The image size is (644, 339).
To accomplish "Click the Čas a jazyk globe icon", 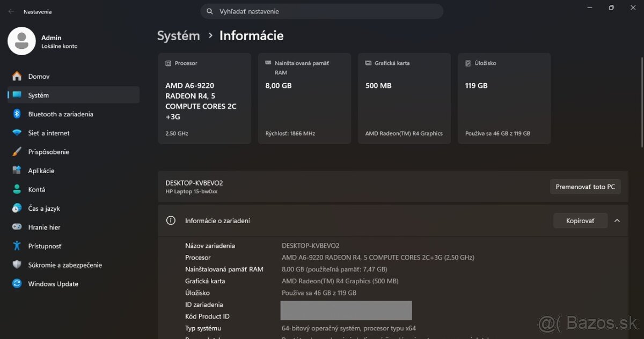I will click(x=17, y=208).
